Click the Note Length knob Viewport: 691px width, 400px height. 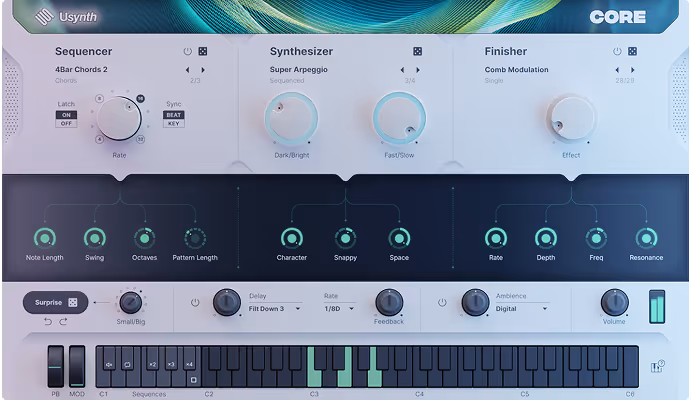(x=45, y=238)
